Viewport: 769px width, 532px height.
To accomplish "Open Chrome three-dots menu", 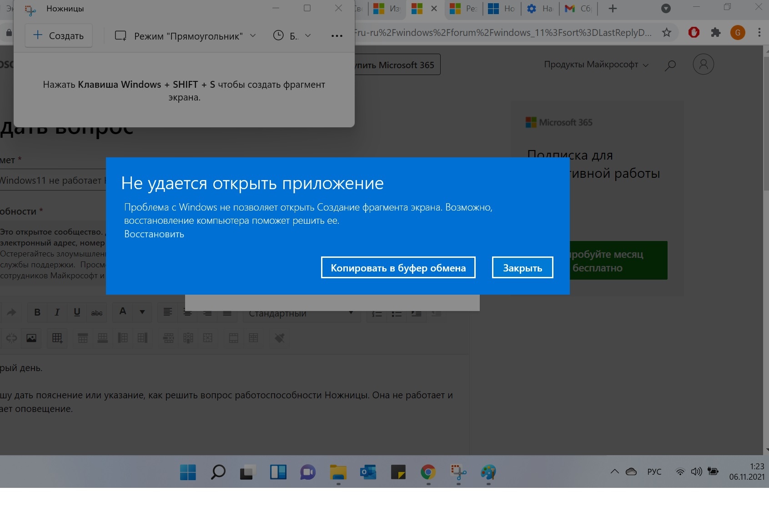I will tap(759, 32).
